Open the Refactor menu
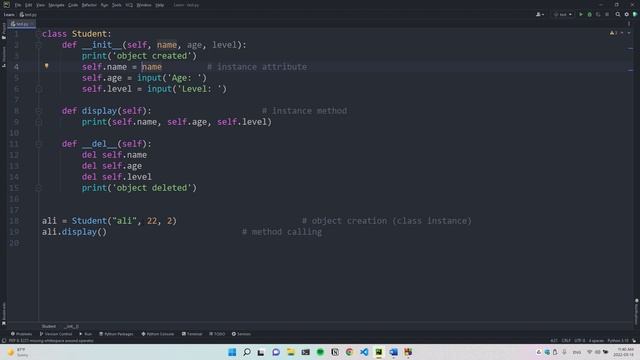This screenshot has height=360, width=640. [89, 5]
